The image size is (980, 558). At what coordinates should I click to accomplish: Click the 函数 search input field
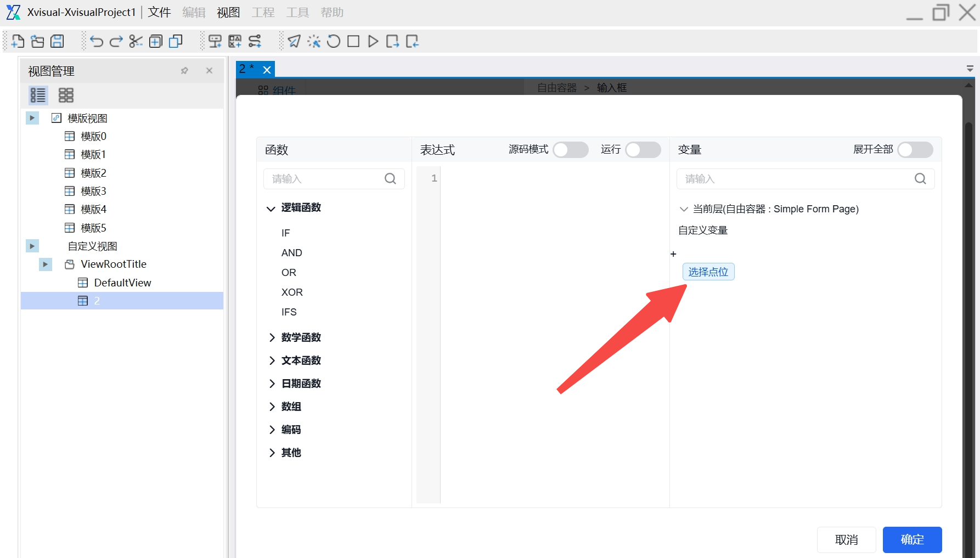(x=334, y=179)
